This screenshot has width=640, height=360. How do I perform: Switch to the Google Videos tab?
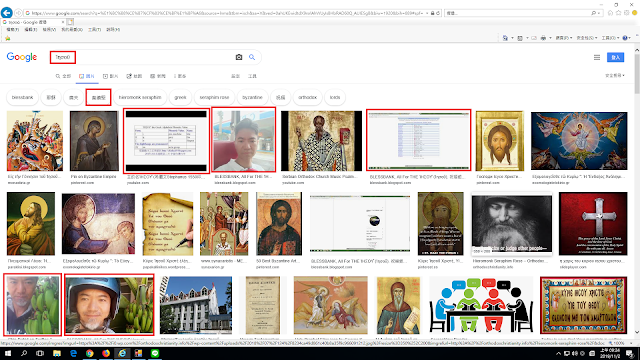[111, 76]
